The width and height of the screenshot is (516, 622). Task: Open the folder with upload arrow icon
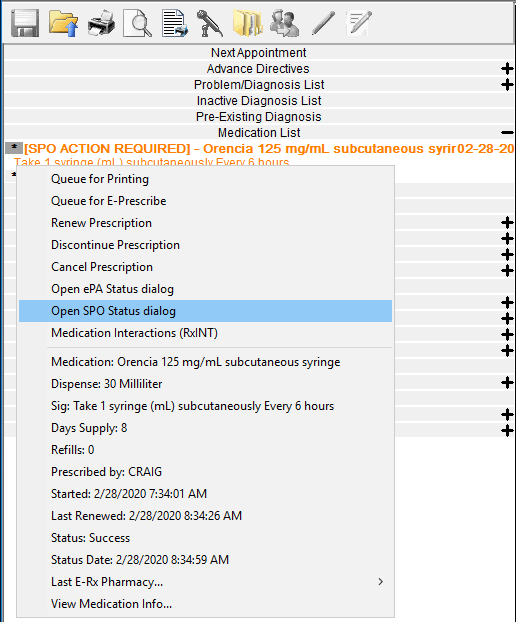[x=63, y=24]
